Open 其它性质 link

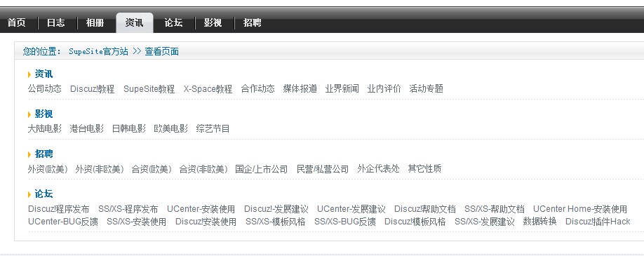(x=424, y=168)
